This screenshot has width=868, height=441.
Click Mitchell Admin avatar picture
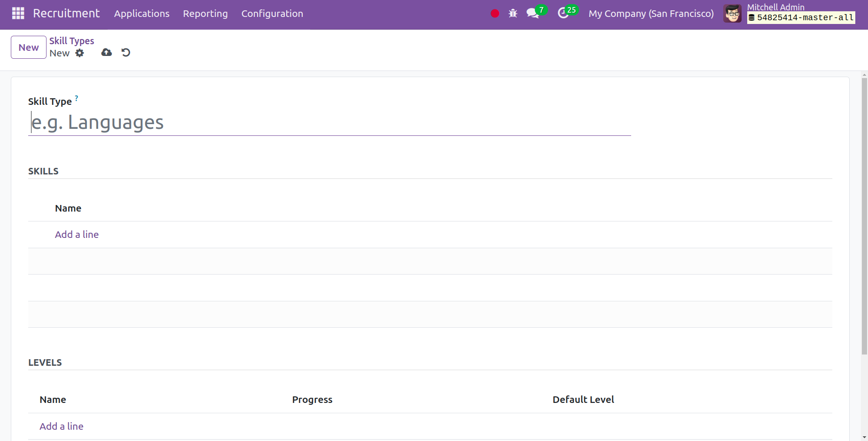point(733,14)
